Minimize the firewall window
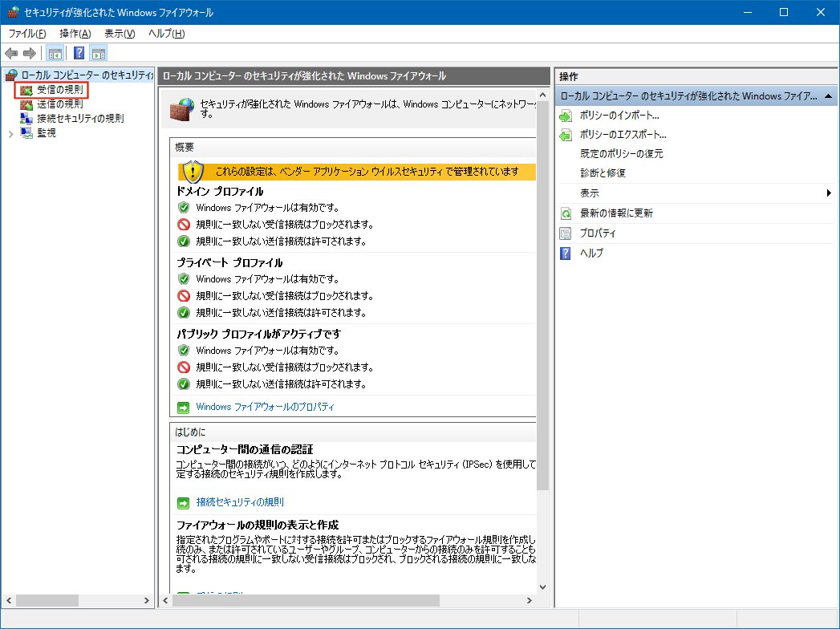The height and width of the screenshot is (629, 840). 748,12
